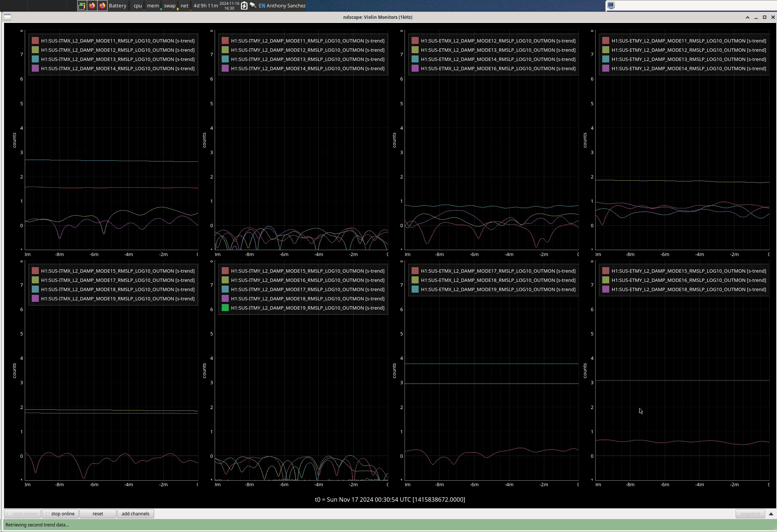
Task: Click the ETMY MODE18 legend color swatch
Action: pyautogui.click(x=606, y=289)
